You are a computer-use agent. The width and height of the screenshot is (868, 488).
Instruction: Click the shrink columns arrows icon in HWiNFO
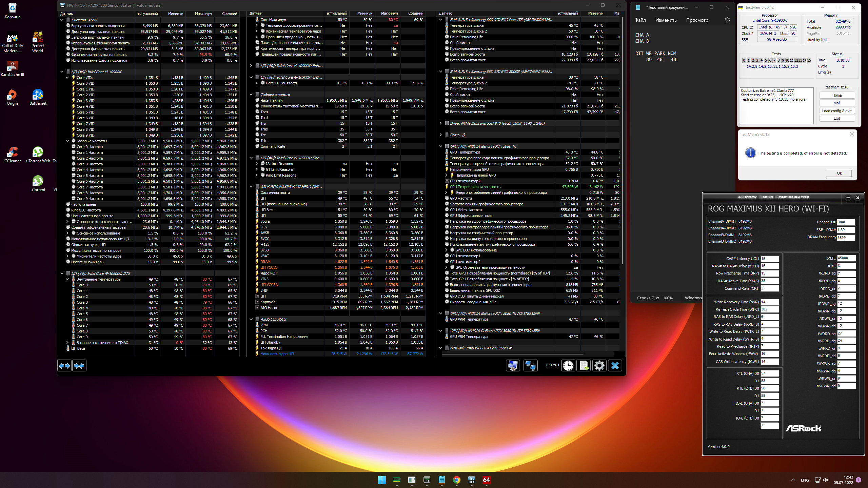pos(79,366)
